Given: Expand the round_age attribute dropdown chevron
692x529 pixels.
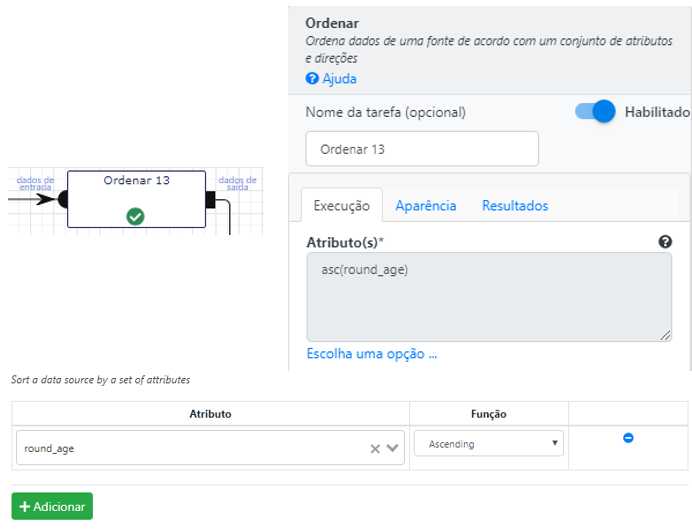Looking at the screenshot, I should coord(392,448).
